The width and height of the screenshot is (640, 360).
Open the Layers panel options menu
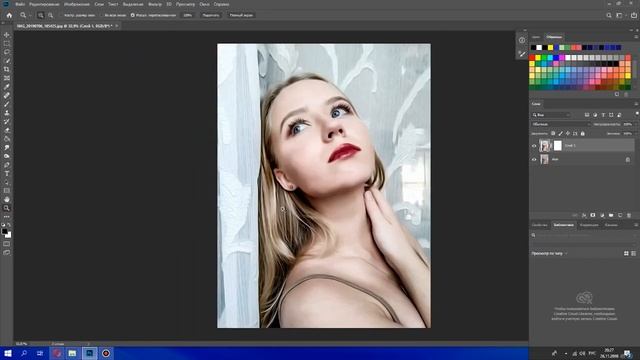pos(636,104)
